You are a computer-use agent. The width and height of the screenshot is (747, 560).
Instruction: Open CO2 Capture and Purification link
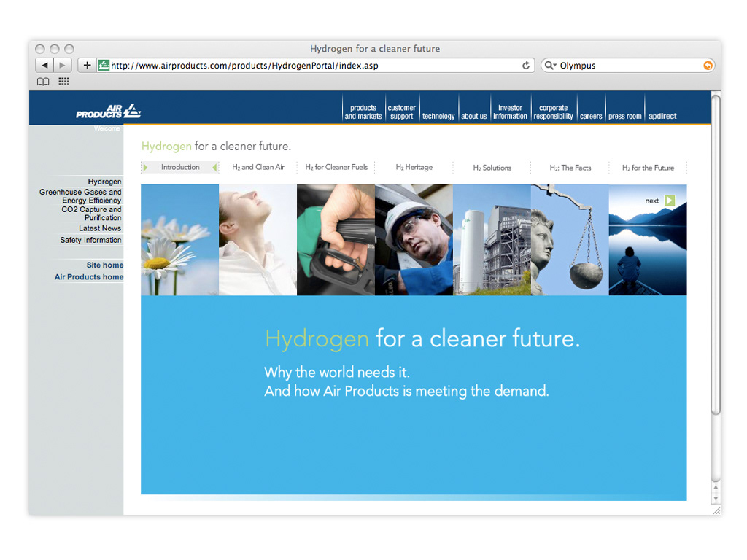91,214
